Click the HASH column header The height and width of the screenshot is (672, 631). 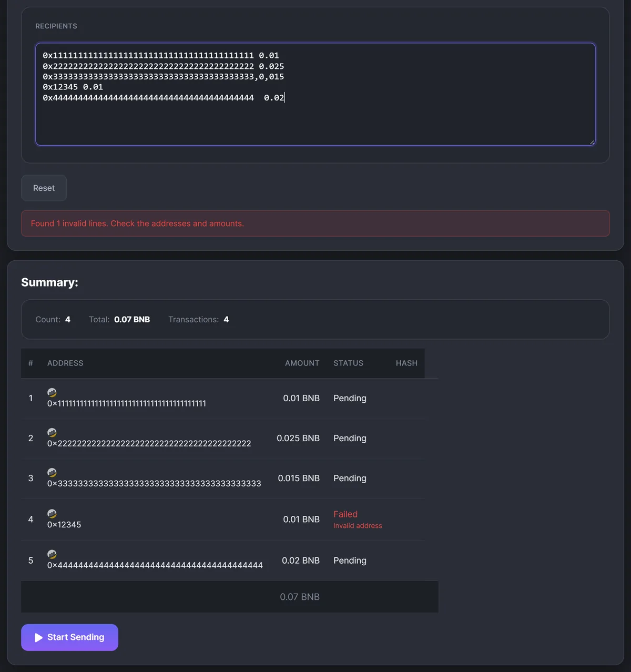click(x=406, y=363)
